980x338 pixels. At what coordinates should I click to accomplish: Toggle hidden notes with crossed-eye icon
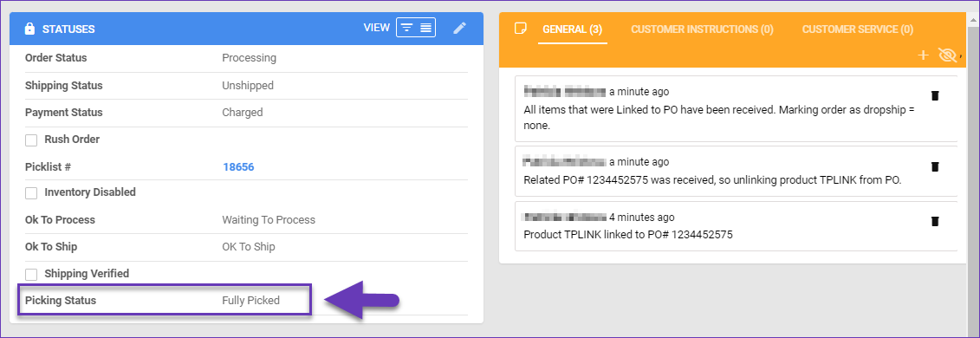point(947,55)
